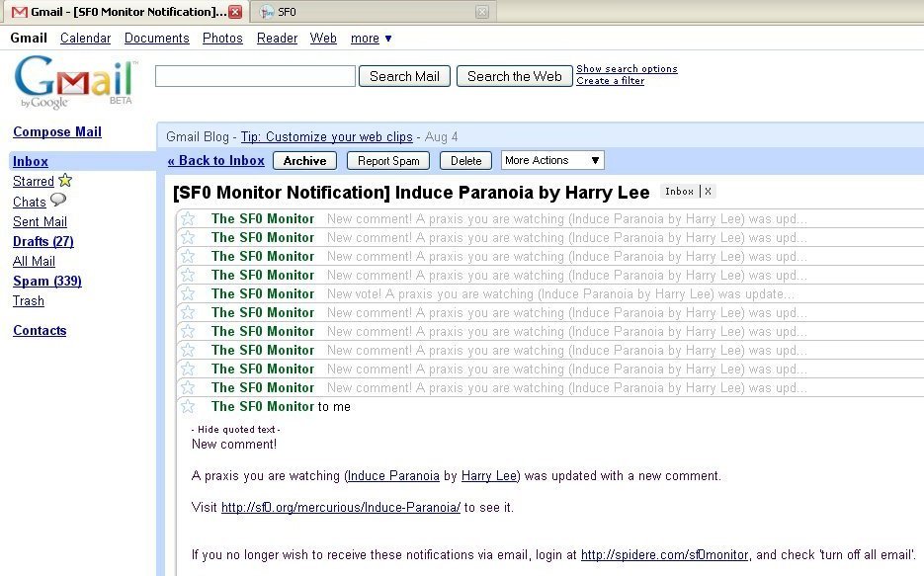924x576 pixels.
Task: Star the first SF0 Monitor message
Action: pos(188,219)
